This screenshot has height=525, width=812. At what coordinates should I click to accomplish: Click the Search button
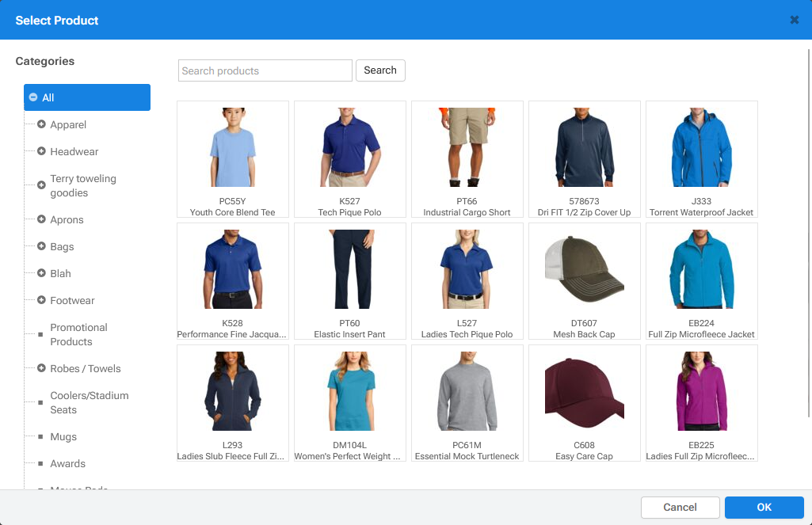point(380,70)
